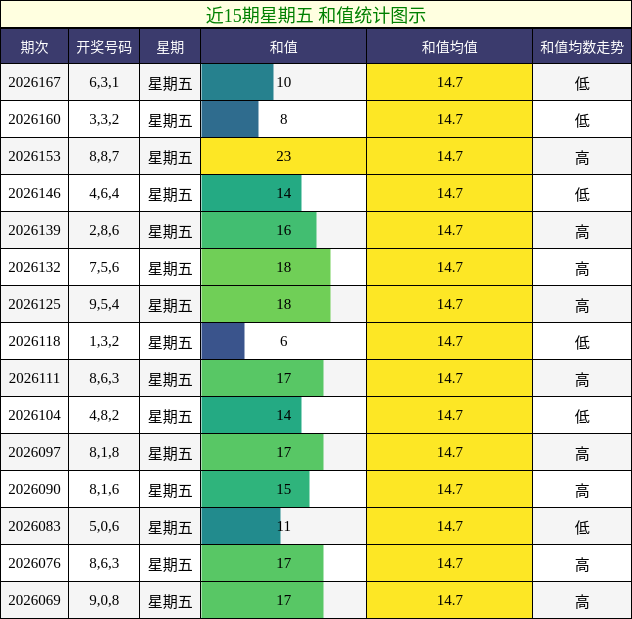The height and width of the screenshot is (619, 632).
Task: Click 星期五 in row 2026097
Action: tap(170, 453)
